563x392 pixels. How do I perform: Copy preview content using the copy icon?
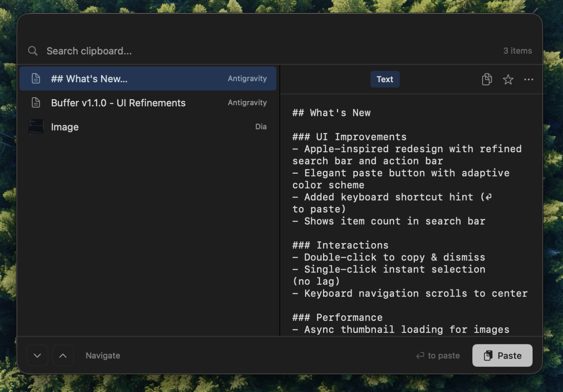pyautogui.click(x=487, y=79)
